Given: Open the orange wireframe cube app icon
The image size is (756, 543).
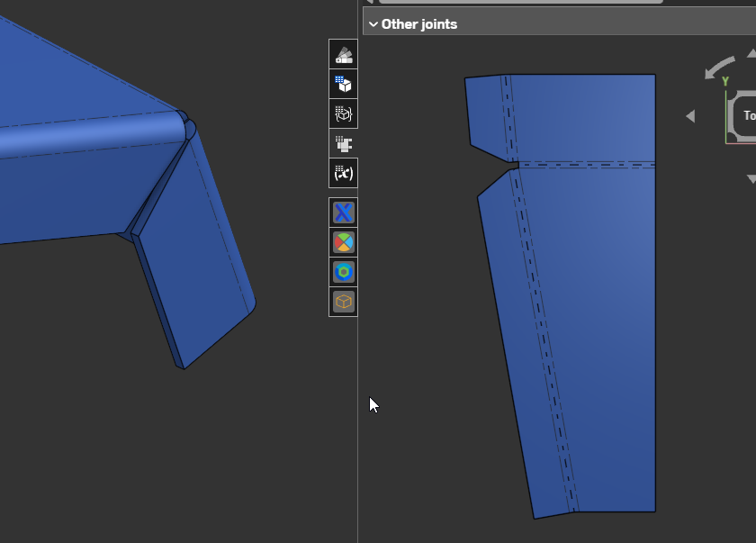Looking at the screenshot, I should tap(343, 302).
